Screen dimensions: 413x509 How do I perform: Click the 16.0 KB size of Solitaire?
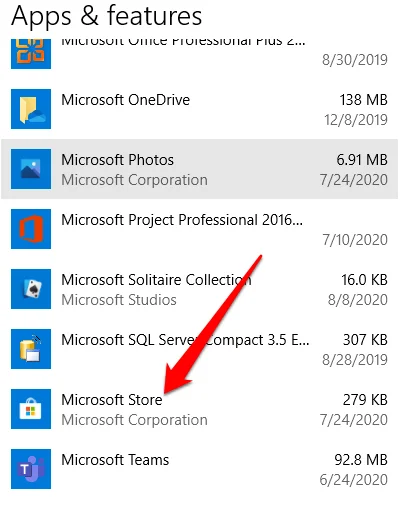(364, 280)
